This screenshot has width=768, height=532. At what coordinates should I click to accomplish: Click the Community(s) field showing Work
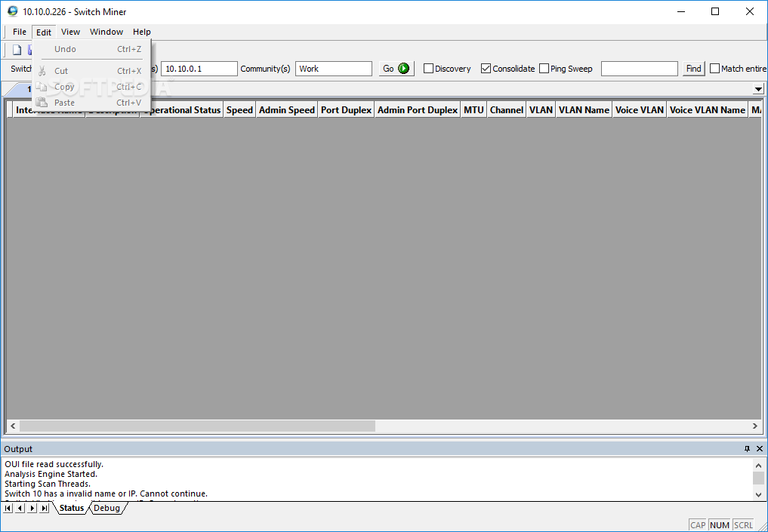(x=334, y=69)
